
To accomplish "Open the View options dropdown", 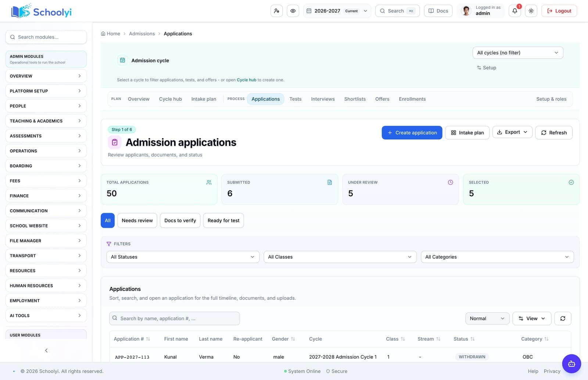I will tap(532, 319).
